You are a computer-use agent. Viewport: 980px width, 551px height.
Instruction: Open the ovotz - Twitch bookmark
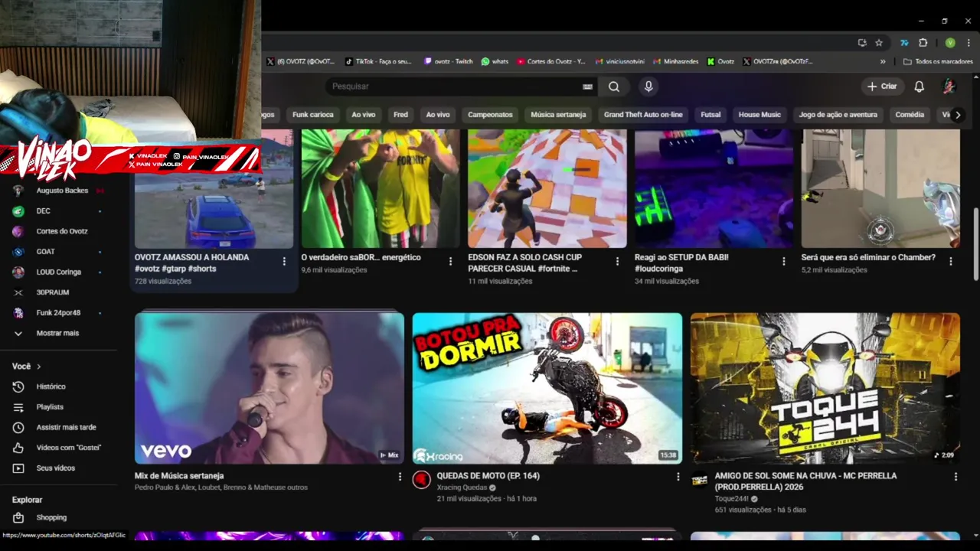(x=449, y=61)
